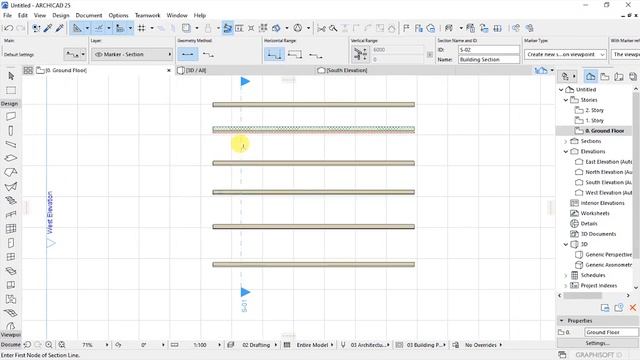Open Layout Book in Navigator
This screenshot has height=360, width=640.
pyautogui.click(x=619, y=76)
